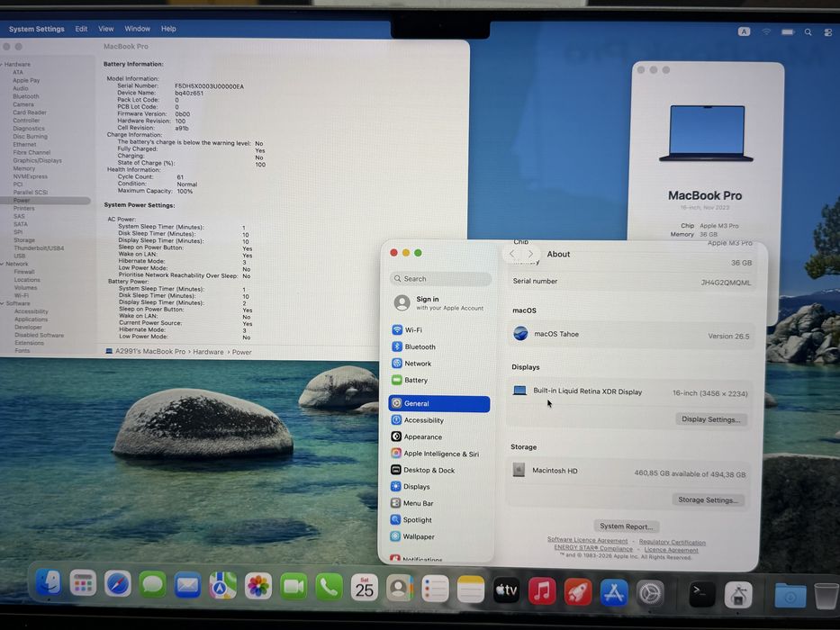This screenshot has width=840, height=630.
Task: Click Sign in with your Apple Account
Action: click(x=439, y=303)
